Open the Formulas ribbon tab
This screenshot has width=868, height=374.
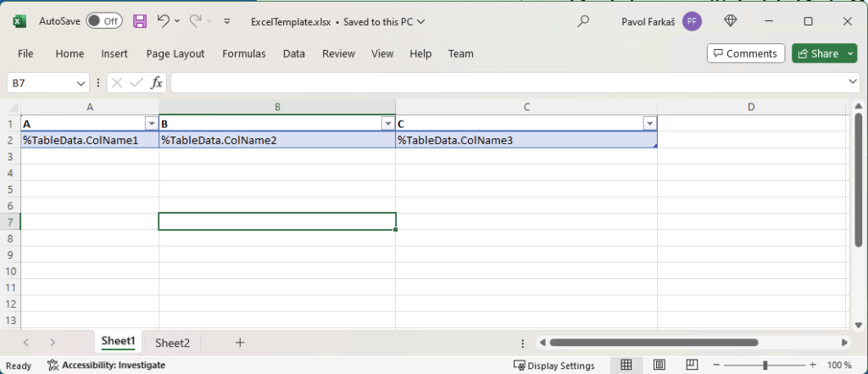[244, 53]
